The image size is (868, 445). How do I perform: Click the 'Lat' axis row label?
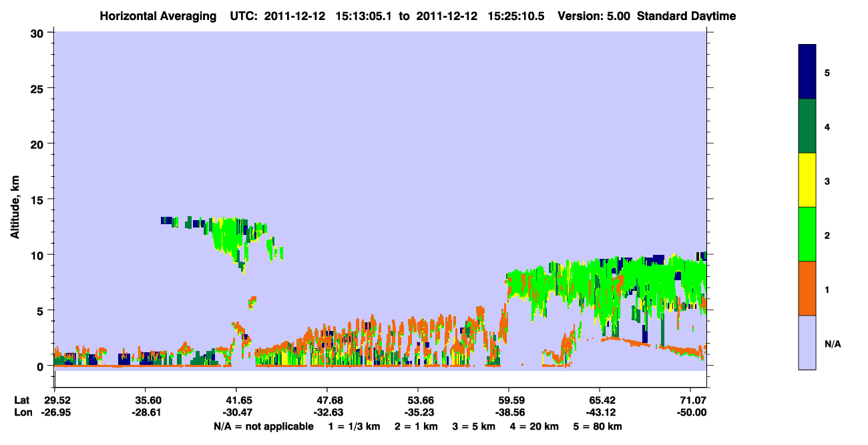click(22, 400)
